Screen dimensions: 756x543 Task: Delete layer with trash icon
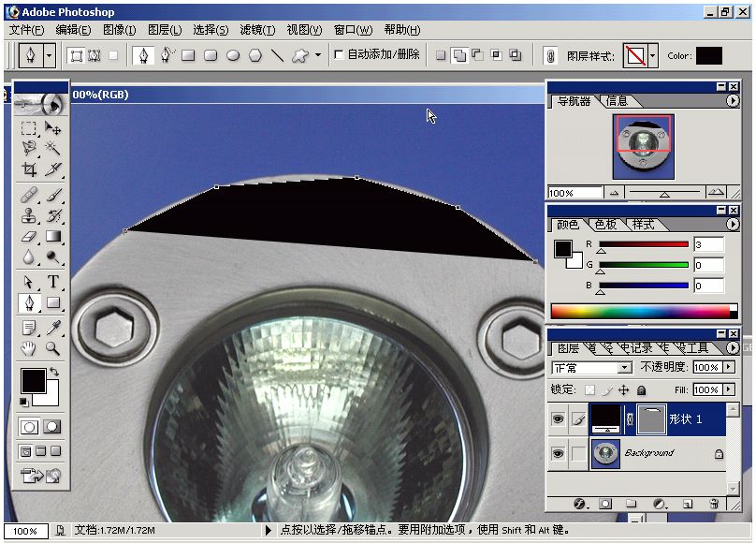(x=714, y=504)
